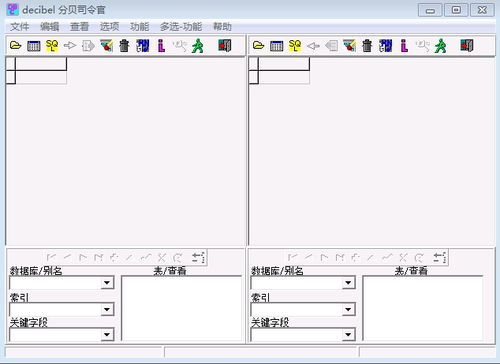The width and height of the screenshot is (500, 364).
Task: Open the 多选-功能 menu
Action: 181,26
